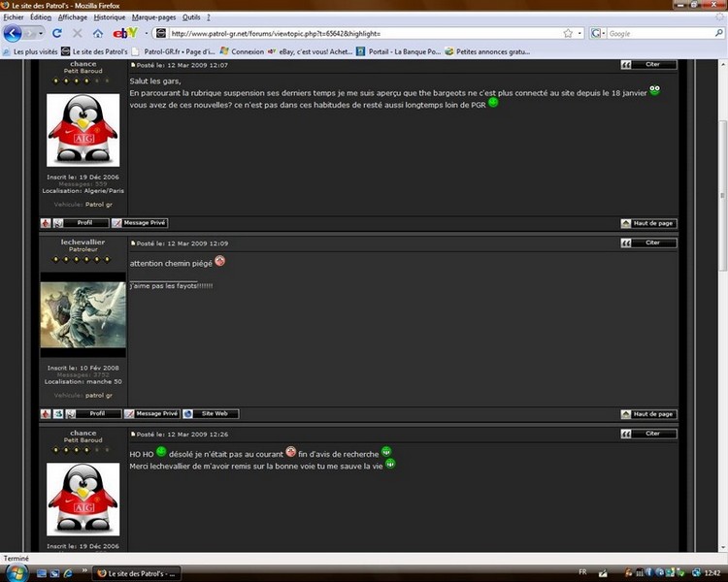The image size is (728, 582).
Task: Click the browser Back arrow button
Action: (x=13, y=33)
